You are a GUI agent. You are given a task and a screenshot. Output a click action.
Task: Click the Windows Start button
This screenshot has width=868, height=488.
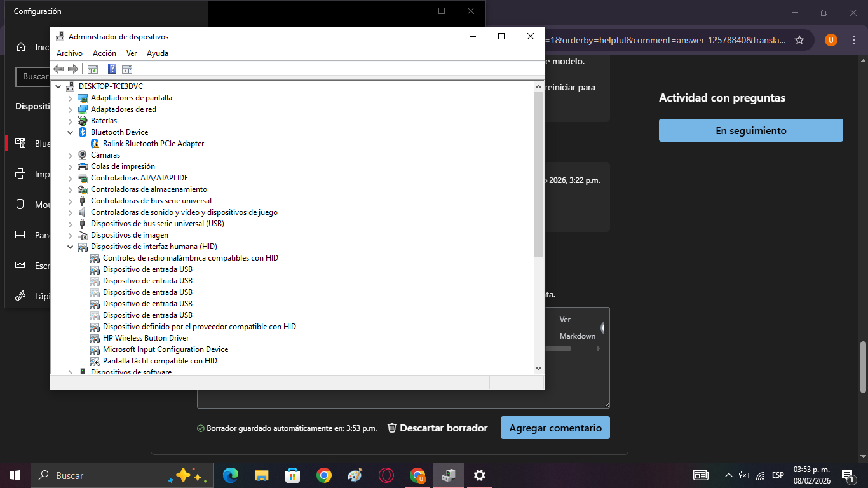(x=15, y=475)
